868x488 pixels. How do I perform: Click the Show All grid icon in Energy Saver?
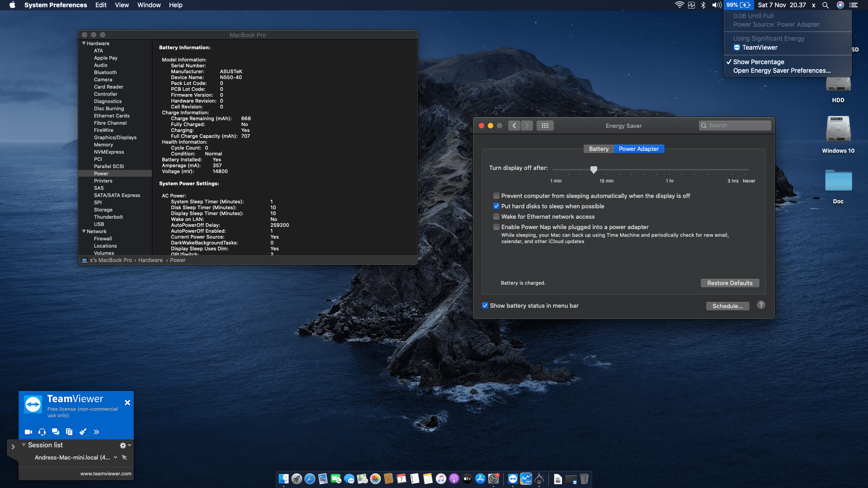[545, 126]
